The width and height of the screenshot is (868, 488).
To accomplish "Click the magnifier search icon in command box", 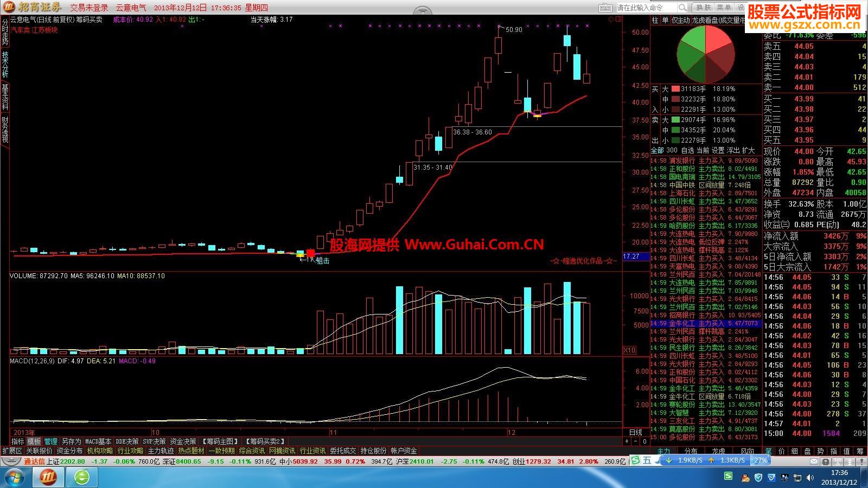I will click(682, 8).
